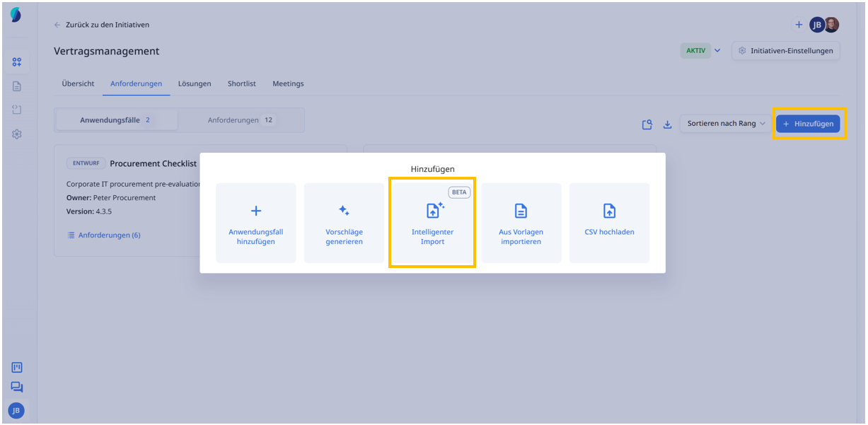The image size is (868, 425).
Task: Click the board icon above chat icon
Action: (x=17, y=367)
